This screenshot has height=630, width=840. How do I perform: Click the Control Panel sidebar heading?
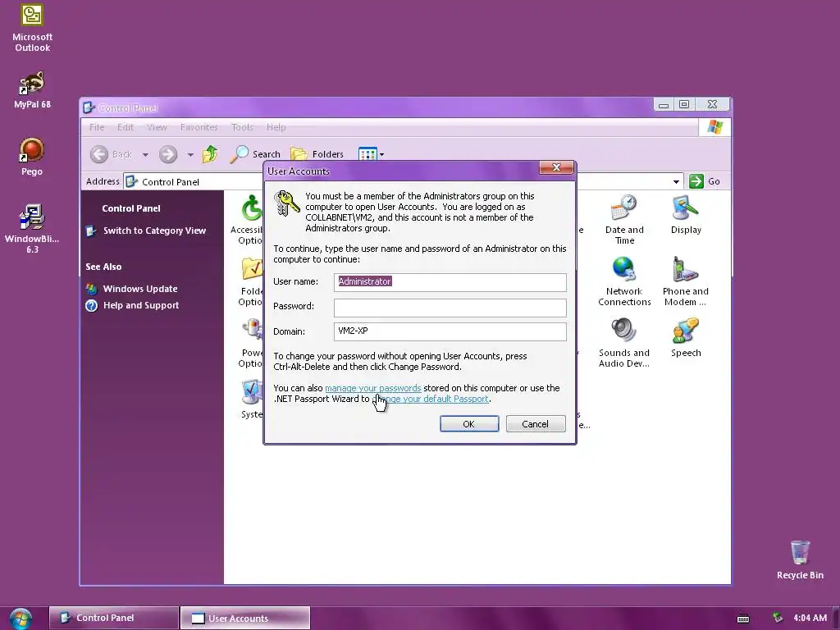131,208
